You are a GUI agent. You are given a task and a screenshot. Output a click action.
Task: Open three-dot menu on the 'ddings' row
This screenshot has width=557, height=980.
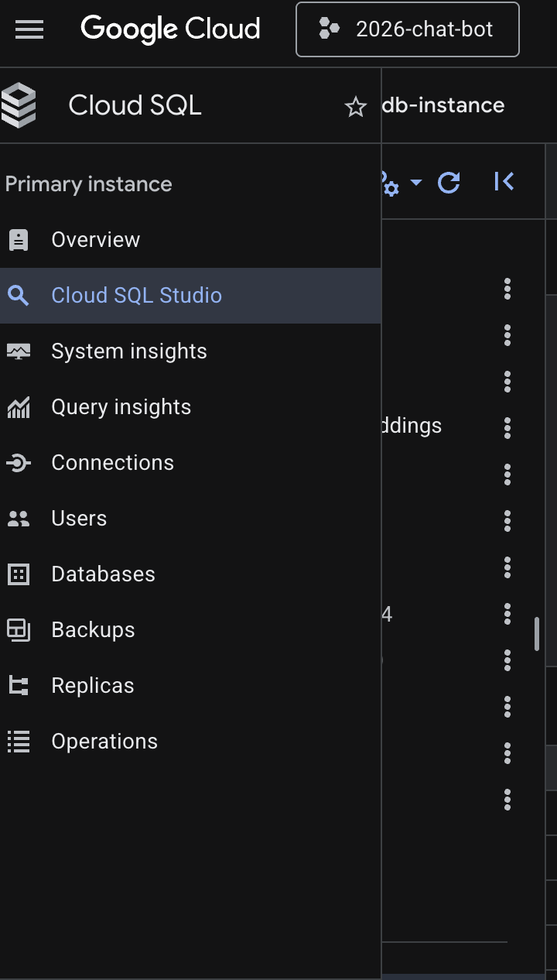point(507,428)
